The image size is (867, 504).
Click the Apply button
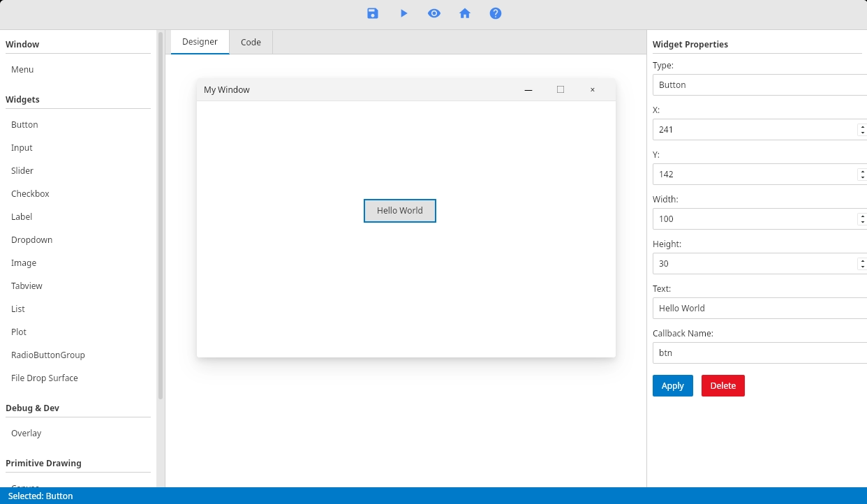pos(672,386)
